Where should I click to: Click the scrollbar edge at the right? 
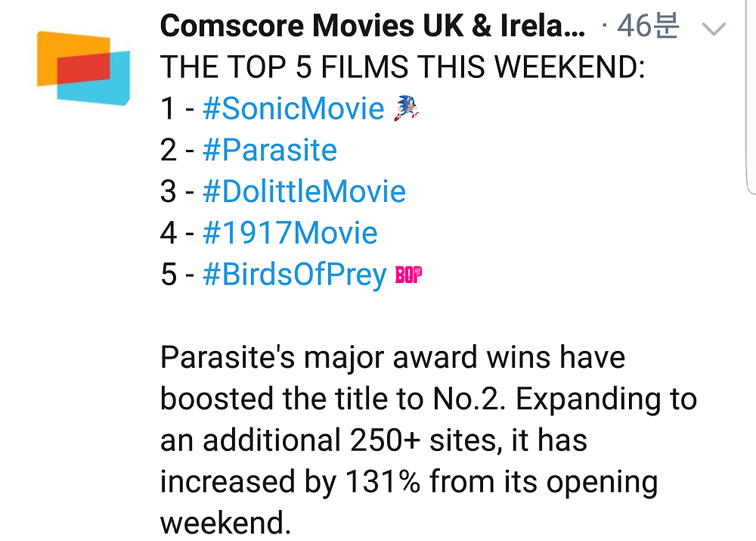(751, 97)
